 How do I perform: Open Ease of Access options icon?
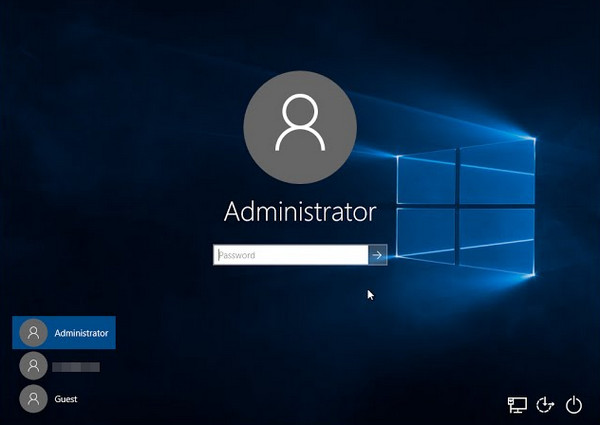(545, 405)
